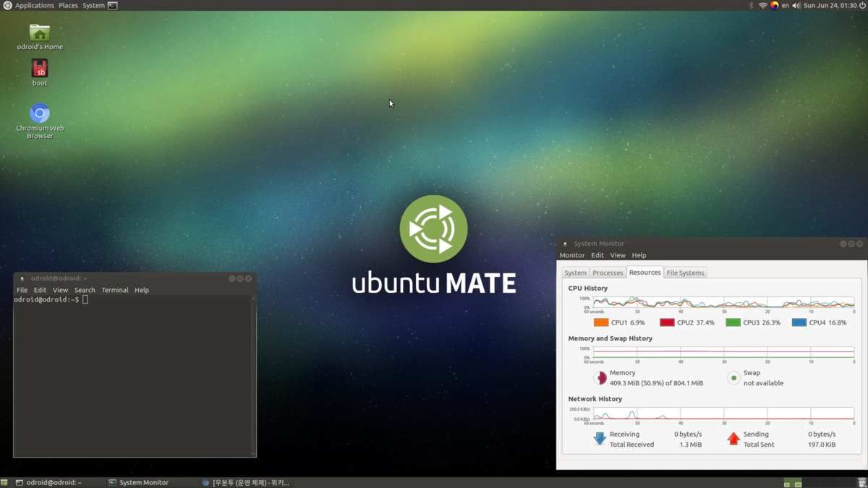Click the blue Receiving down-arrow icon
This screenshot has width=868, height=488.
click(x=600, y=439)
